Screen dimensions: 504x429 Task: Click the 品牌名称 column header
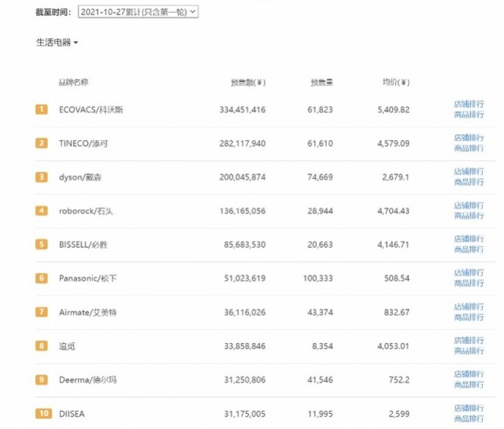tap(73, 82)
